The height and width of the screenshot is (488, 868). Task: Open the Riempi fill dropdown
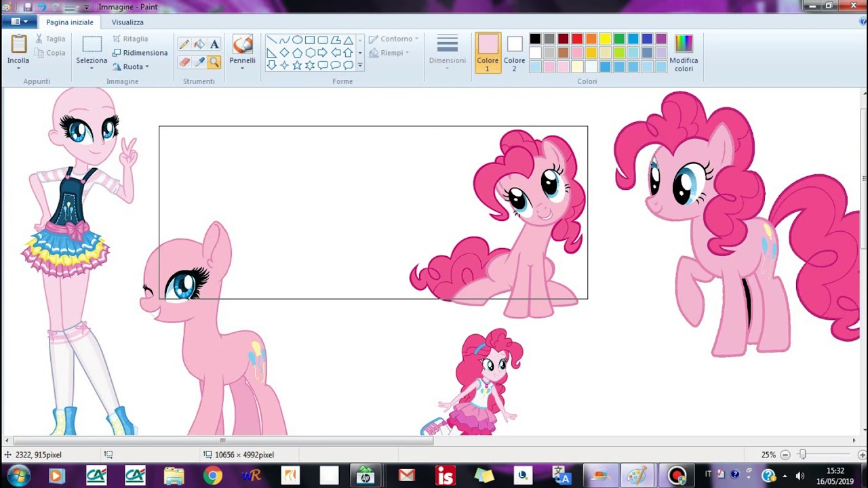390,53
